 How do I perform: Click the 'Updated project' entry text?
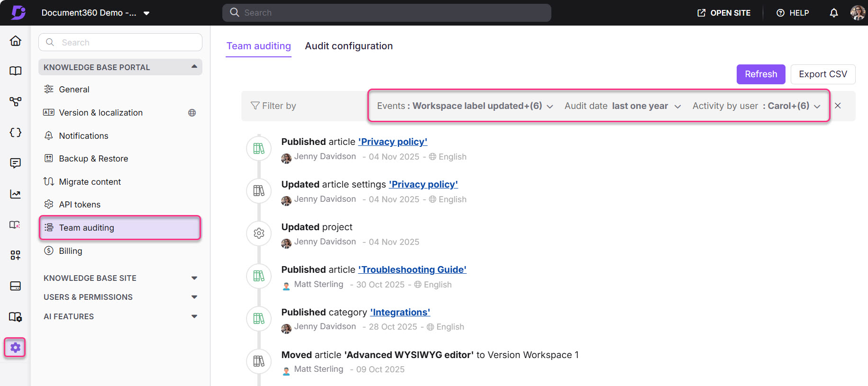click(x=317, y=227)
